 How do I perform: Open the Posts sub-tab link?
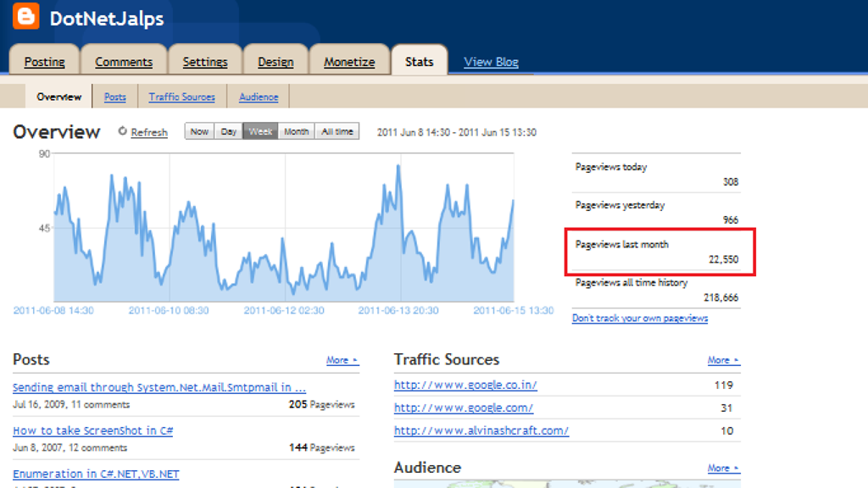pyautogui.click(x=115, y=97)
